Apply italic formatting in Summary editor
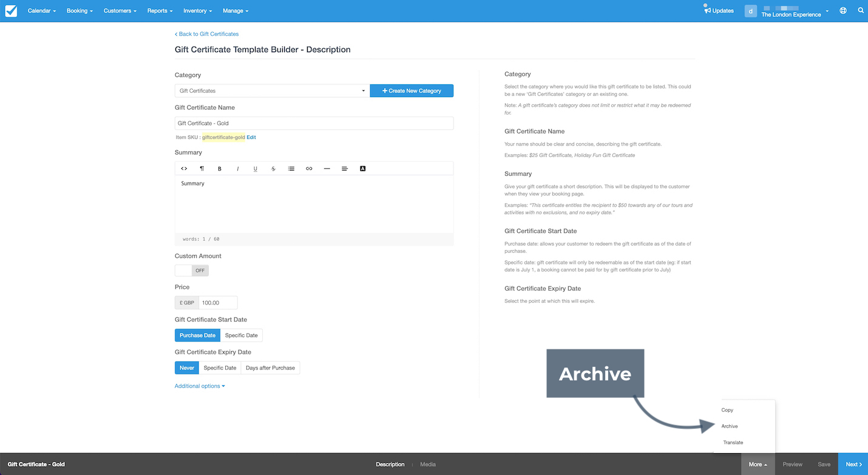 [237, 169]
